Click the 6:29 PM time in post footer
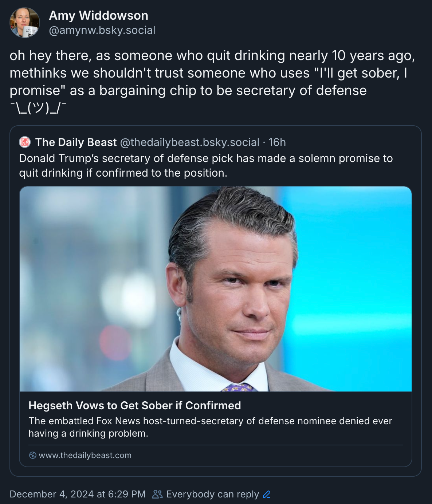This screenshot has width=432, height=504. pos(127,494)
